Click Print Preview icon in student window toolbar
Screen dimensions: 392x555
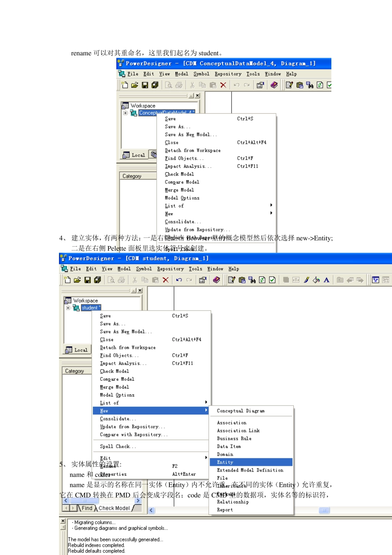tap(111, 280)
